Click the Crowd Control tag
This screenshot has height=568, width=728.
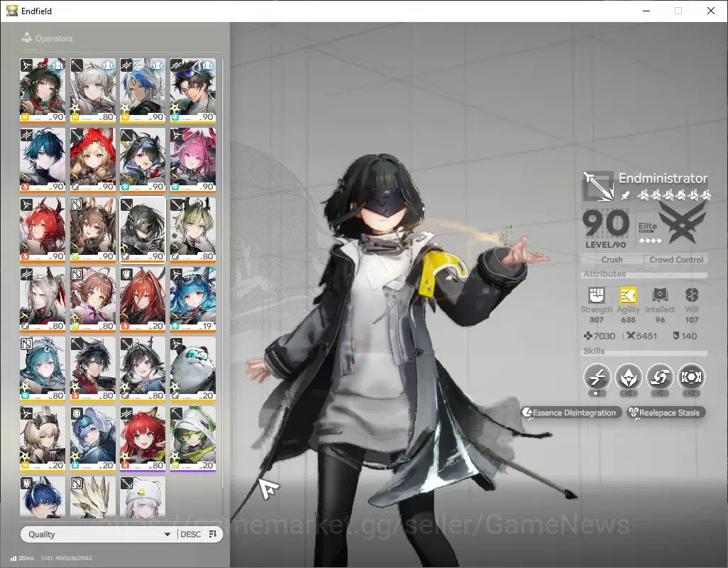[x=676, y=260]
